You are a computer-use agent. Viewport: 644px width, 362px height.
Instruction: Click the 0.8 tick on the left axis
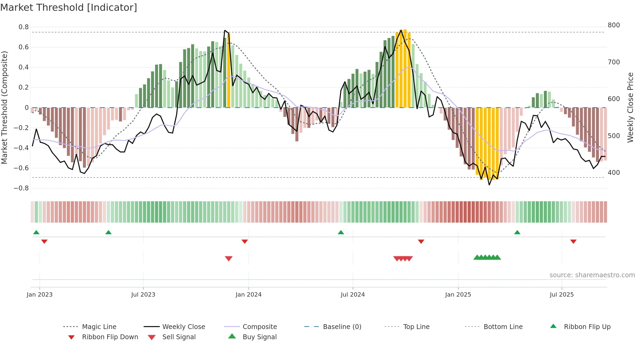(x=24, y=27)
